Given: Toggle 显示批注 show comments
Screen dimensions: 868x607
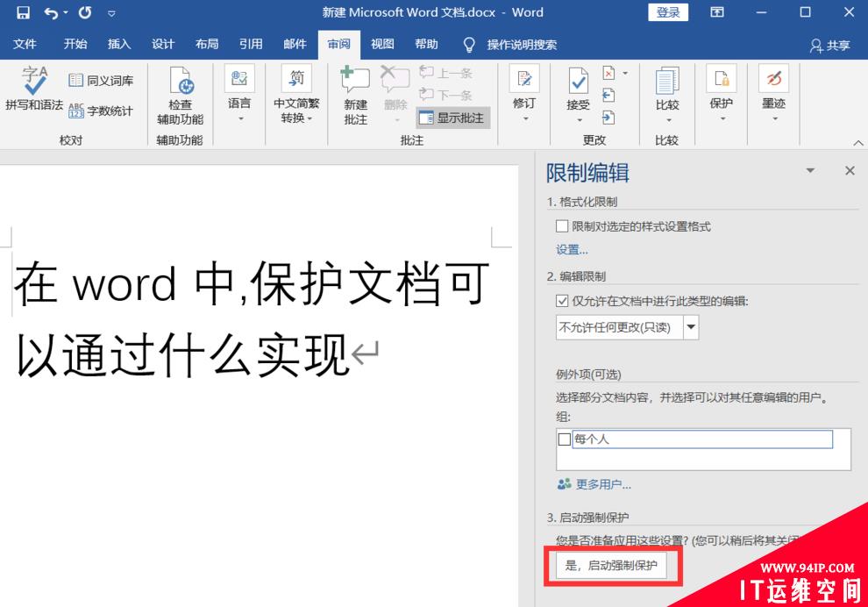Looking at the screenshot, I should (452, 118).
